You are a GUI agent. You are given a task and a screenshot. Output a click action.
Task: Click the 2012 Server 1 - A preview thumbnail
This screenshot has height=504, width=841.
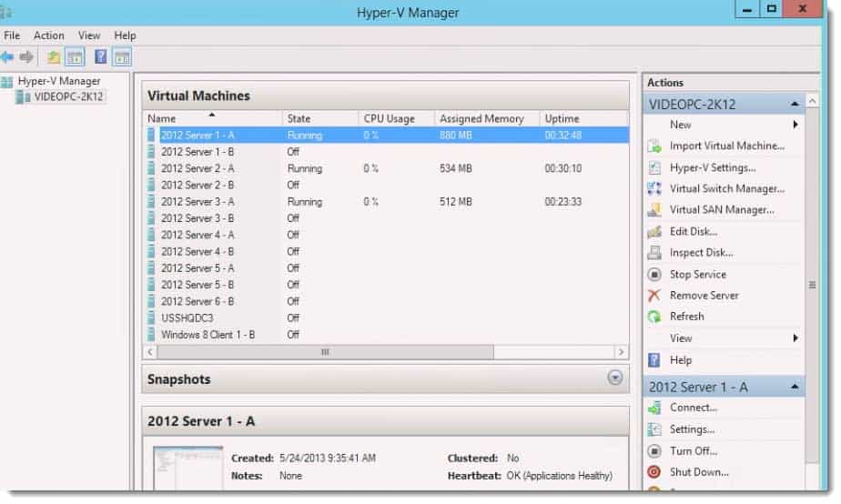coord(187,468)
